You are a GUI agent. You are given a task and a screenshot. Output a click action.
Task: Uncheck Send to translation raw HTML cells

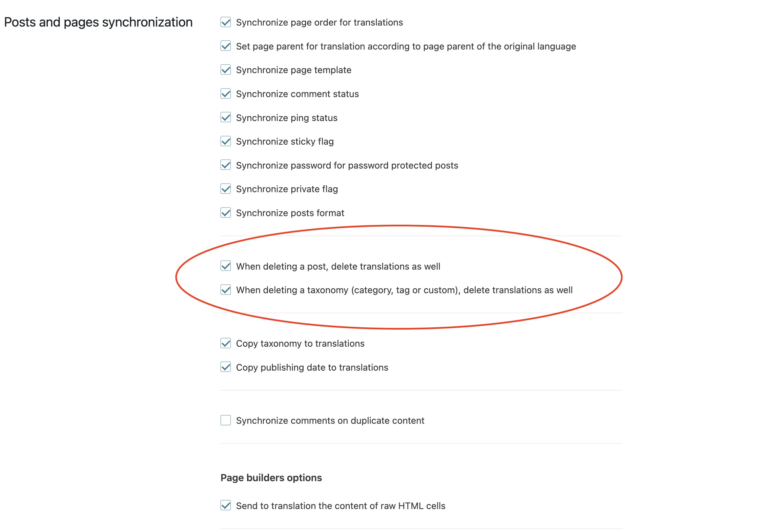click(226, 505)
